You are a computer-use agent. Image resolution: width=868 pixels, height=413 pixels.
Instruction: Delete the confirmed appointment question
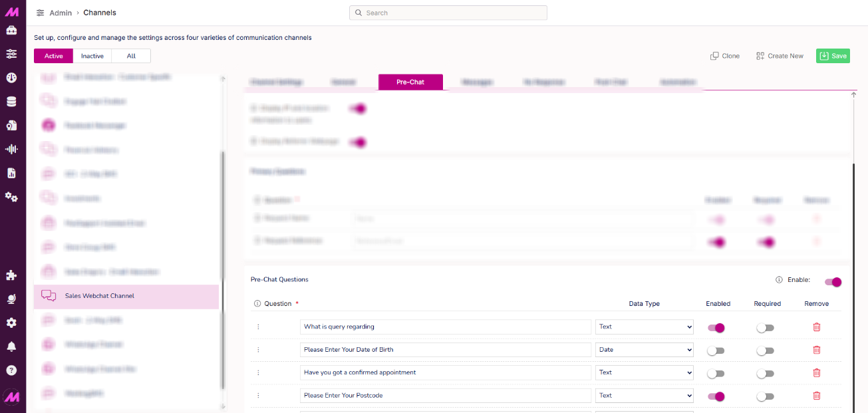click(817, 373)
